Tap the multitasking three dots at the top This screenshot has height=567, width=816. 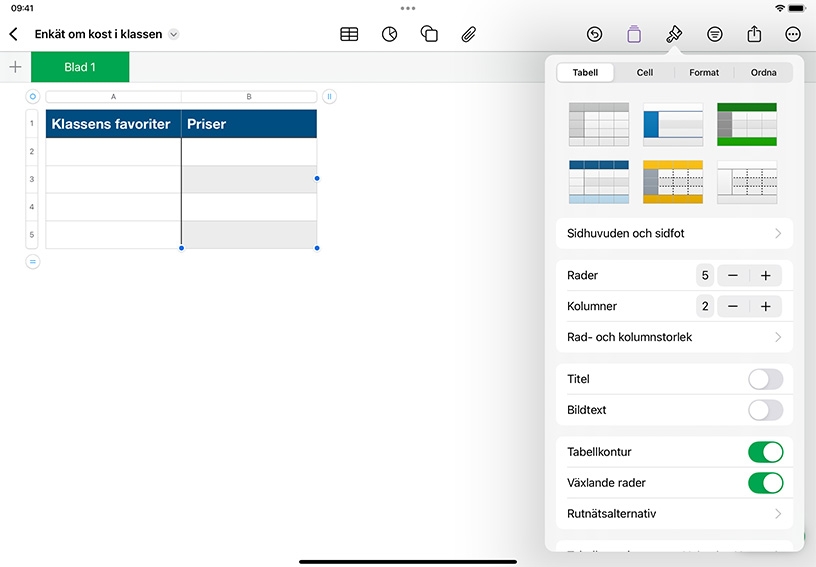pos(408,8)
